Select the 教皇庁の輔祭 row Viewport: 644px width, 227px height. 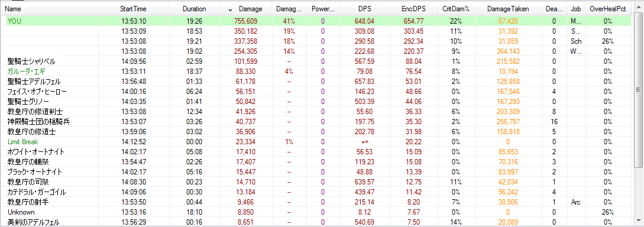316,162
